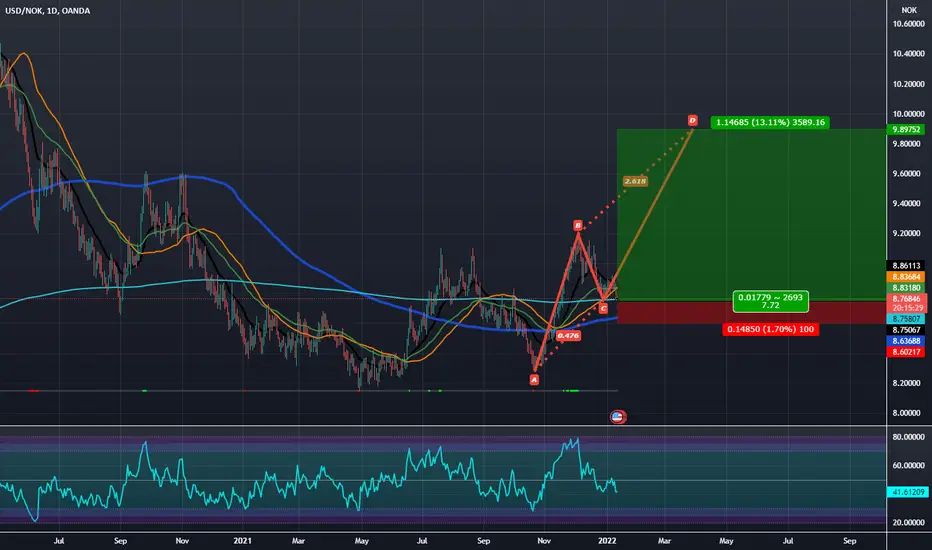Select the pattern point D label
This screenshot has height=550, width=932.
coord(692,120)
